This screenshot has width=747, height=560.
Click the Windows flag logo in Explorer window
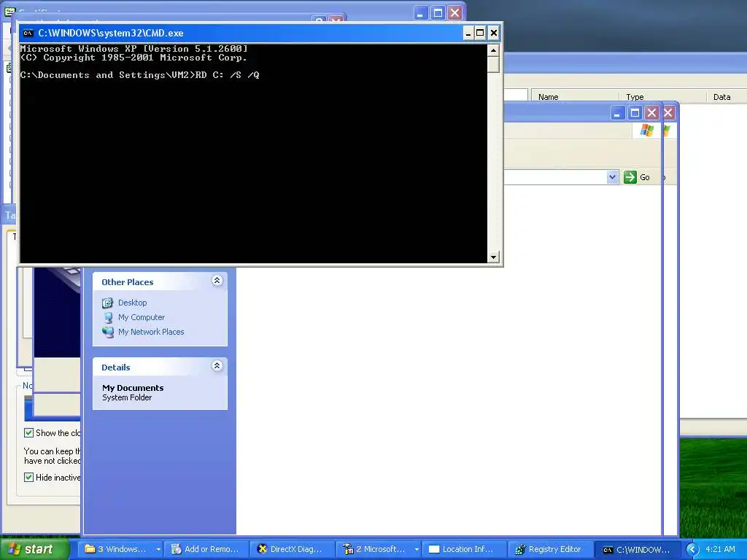[647, 130]
